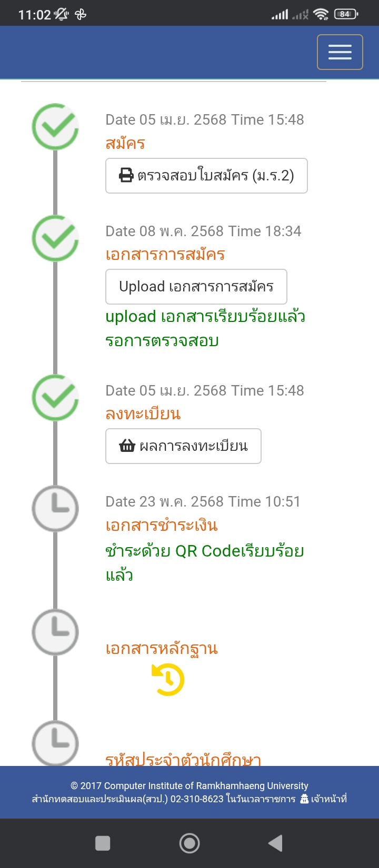Click the ลงทะเบียน step heading
The image size is (379, 868).
point(143,414)
